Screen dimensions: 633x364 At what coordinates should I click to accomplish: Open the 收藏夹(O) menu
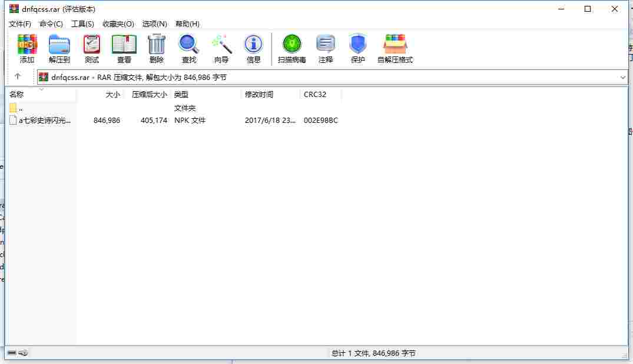coord(118,24)
